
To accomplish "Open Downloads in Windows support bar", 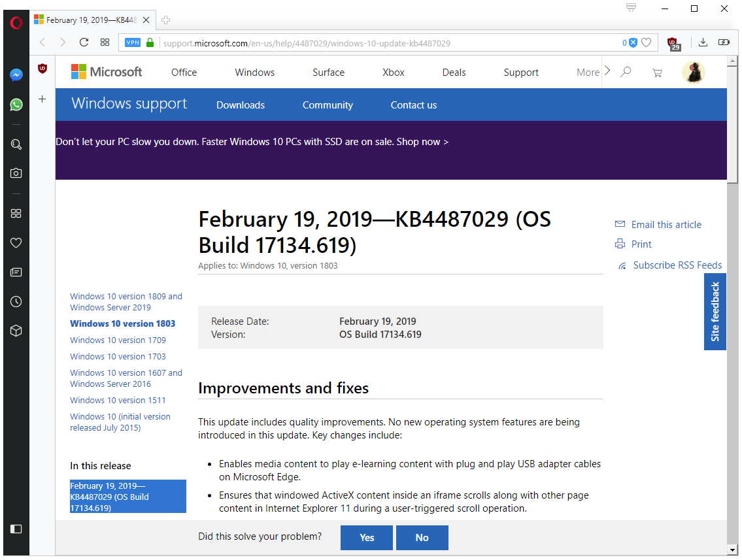I will [241, 105].
